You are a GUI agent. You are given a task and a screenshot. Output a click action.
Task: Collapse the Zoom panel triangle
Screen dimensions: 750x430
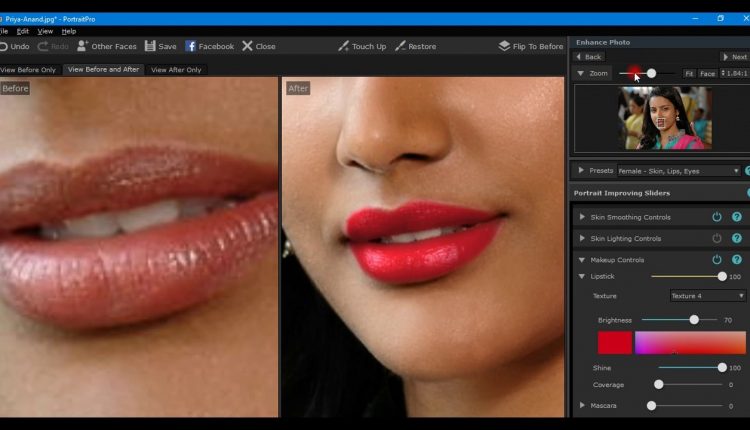580,74
